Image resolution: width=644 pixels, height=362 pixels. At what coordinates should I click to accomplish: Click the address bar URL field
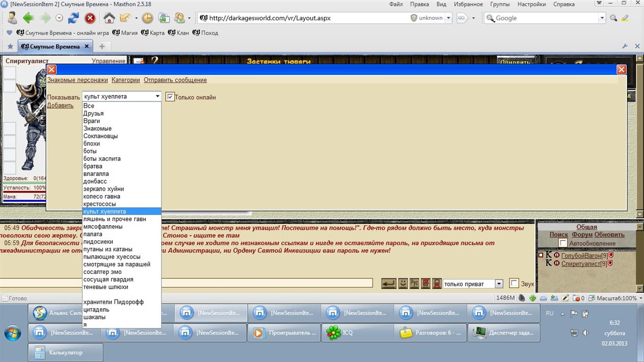coord(302,18)
